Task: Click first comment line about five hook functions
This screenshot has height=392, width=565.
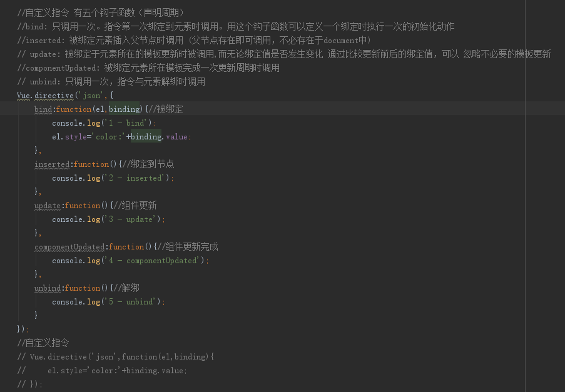Action: pos(101,13)
